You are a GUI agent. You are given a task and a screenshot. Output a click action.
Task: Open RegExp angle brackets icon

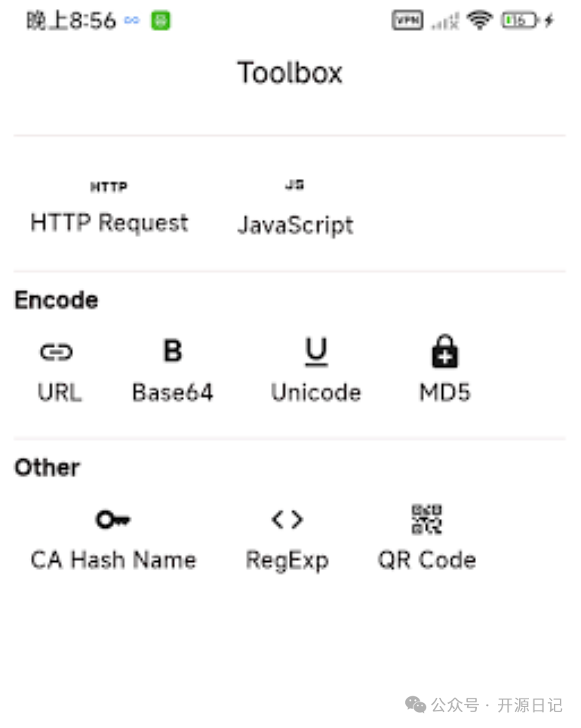pyautogui.click(x=287, y=520)
